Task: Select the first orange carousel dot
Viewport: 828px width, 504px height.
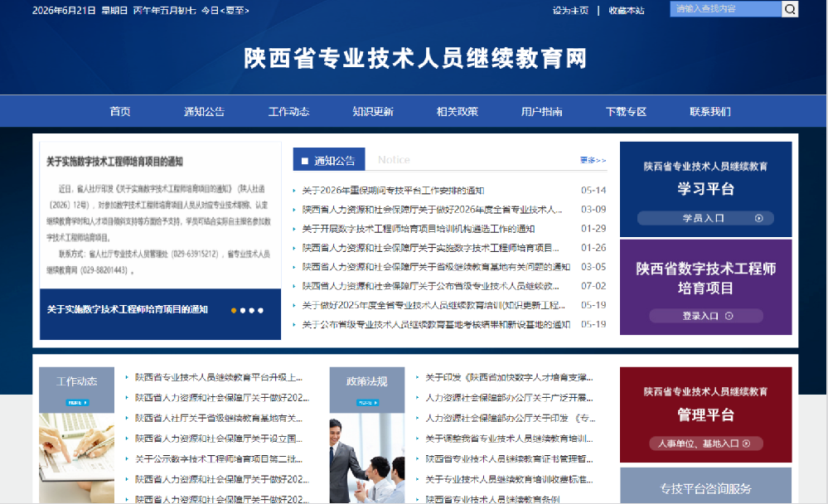Action: 234,311
